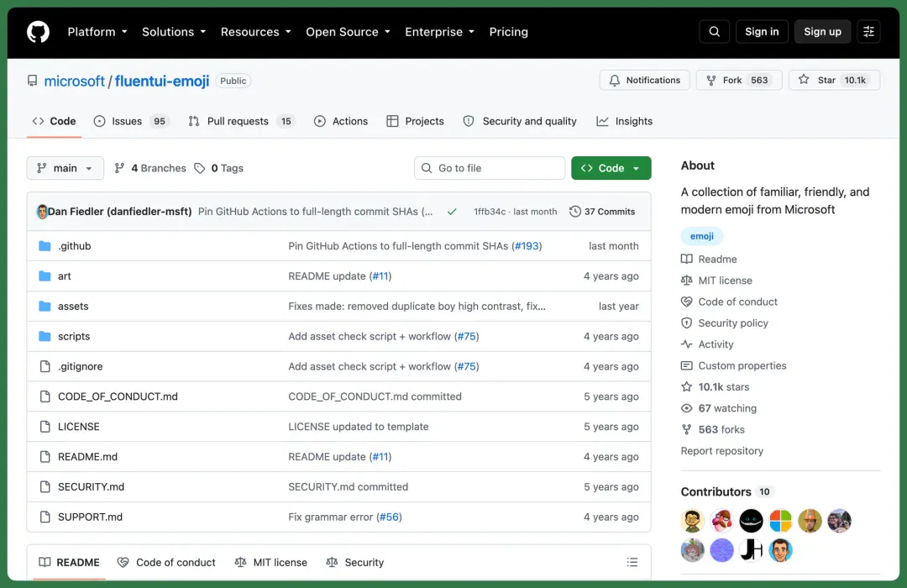The width and height of the screenshot is (907, 588).
Task: Click the SUPPORT.md file icon
Action: [x=45, y=517]
